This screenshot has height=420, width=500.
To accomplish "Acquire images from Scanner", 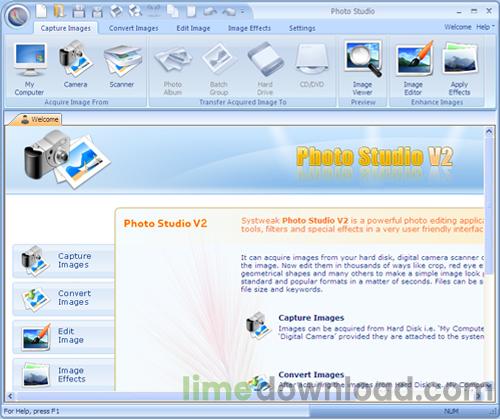I will 122,65.
